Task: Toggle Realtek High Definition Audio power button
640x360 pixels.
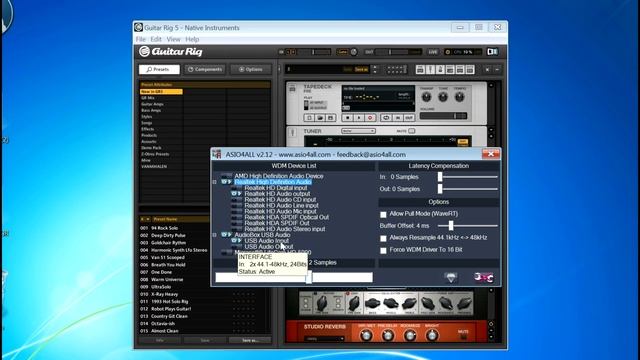Action: point(227,182)
